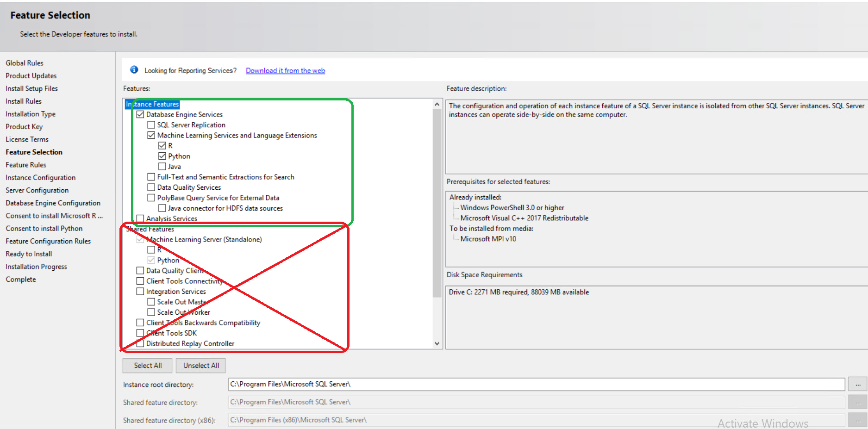The width and height of the screenshot is (868, 429).
Task: Enable the Scale Out Master checkbox
Action: tap(151, 302)
